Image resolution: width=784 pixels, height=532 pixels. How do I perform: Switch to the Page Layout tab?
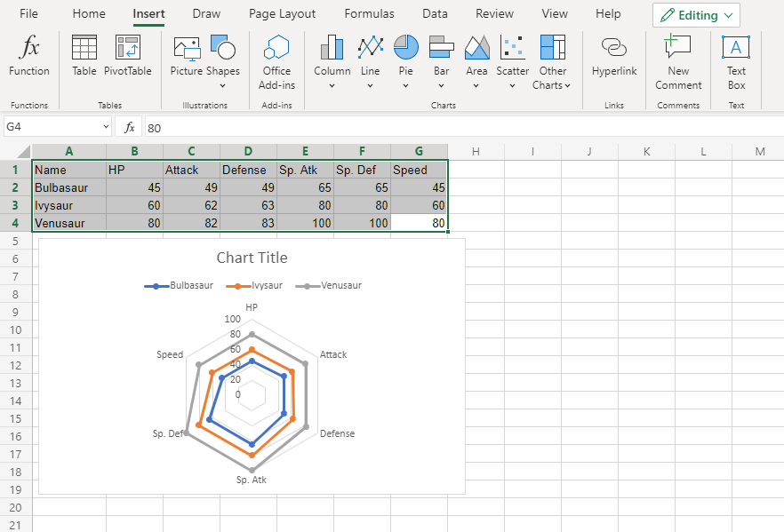click(282, 14)
